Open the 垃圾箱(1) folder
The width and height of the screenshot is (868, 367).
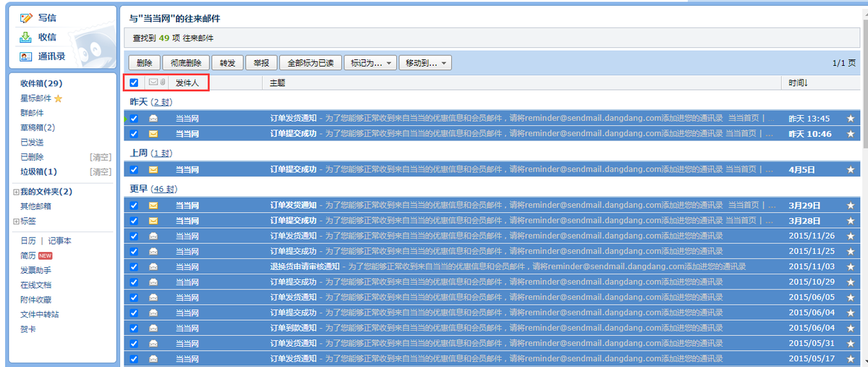click(38, 172)
